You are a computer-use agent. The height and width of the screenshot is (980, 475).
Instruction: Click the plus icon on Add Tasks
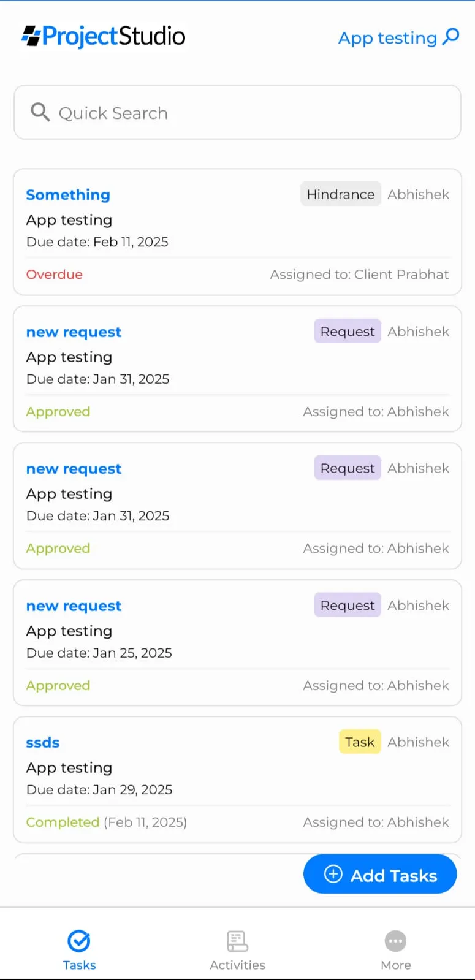(x=333, y=874)
